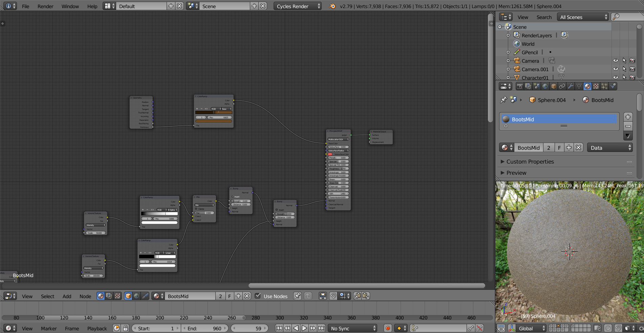Screen dimensions: 644x333
Task: Toggle Camera.001 visibility eye in outliner
Action: click(616, 69)
